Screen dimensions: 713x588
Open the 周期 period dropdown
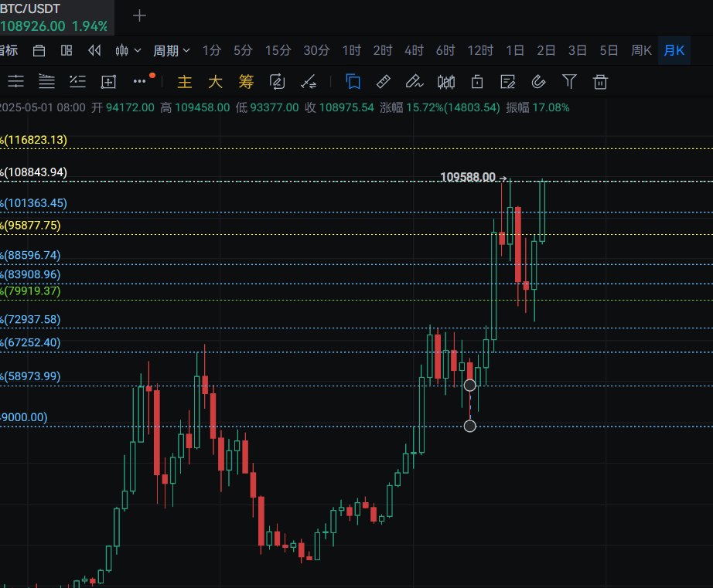point(172,50)
